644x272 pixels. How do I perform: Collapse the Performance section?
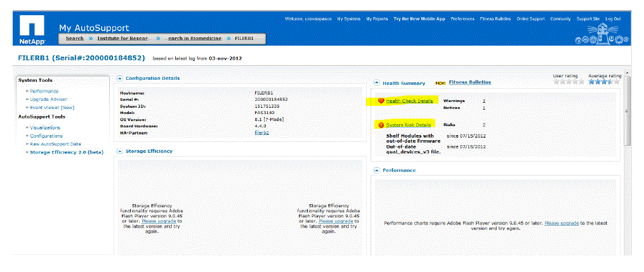point(377,170)
